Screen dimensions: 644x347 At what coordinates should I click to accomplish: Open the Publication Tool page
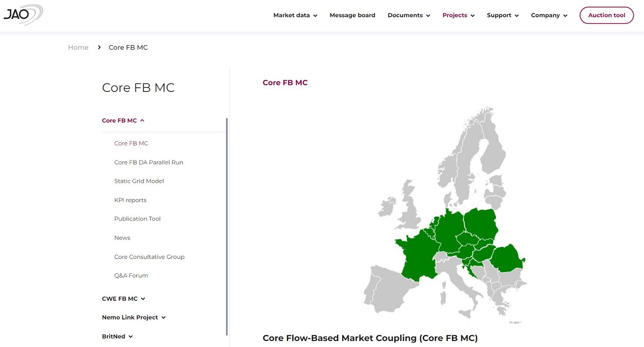coord(137,219)
